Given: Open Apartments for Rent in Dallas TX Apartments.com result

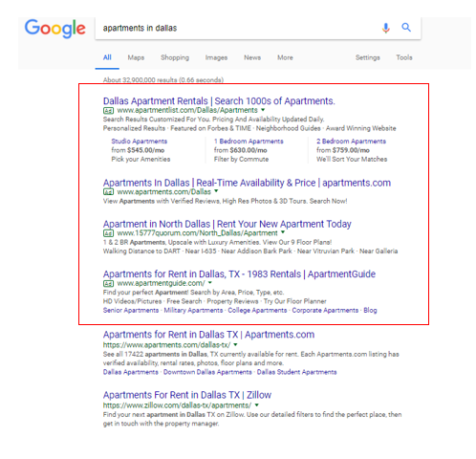Looking at the screenshot, I should (208, 335).
